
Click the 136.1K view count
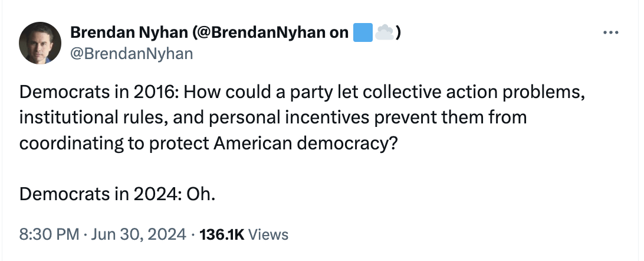(222, 234)
